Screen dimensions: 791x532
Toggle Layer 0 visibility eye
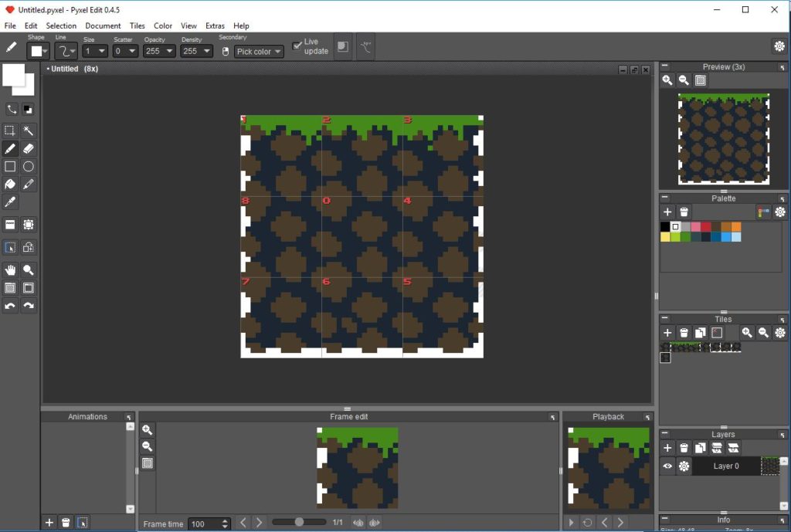(667, 466)
